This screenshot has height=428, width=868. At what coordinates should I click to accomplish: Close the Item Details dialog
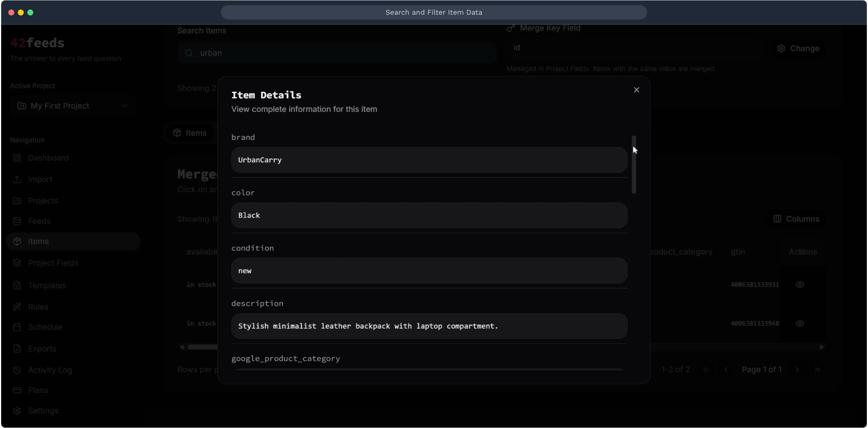tap(636, 90)
